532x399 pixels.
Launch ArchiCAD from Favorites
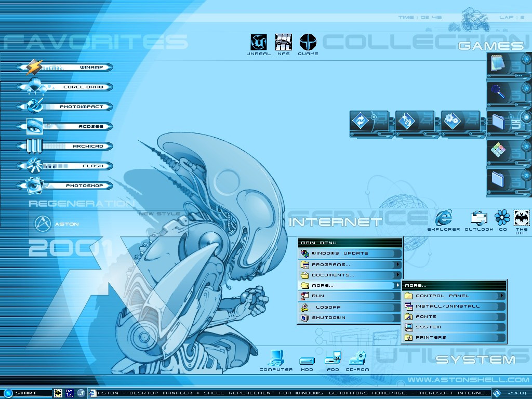point(65,146)
